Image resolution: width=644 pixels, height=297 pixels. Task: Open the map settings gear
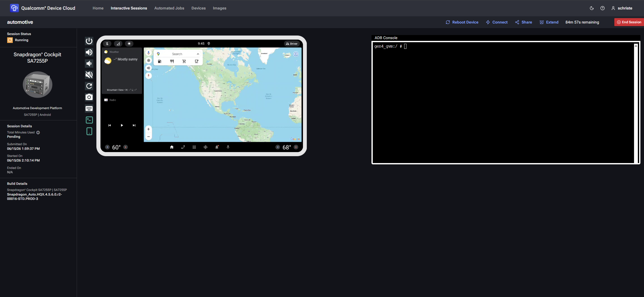pyautogui.click(x=149, y=61)
